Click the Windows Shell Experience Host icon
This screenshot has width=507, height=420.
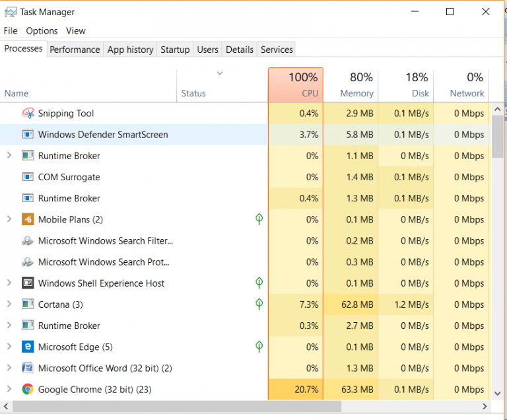pyautogui.click(x=28, y=283)
